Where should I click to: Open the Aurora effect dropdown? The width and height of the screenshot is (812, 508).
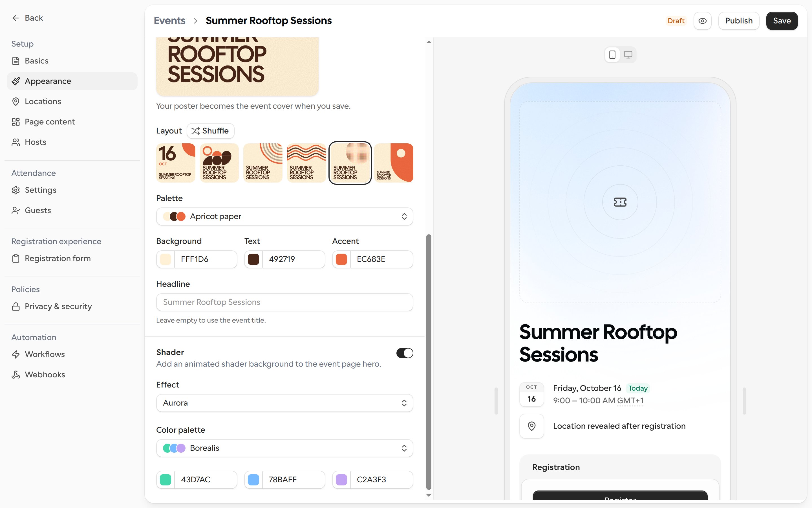coord(284,403)
